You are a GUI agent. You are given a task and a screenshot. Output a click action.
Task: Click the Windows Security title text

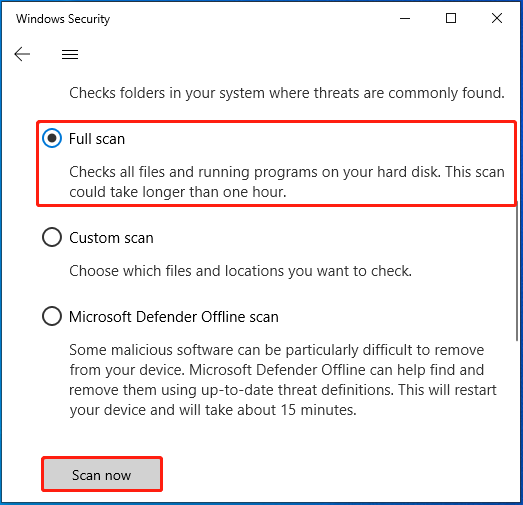pyautogui.click(x=63, y=19)
